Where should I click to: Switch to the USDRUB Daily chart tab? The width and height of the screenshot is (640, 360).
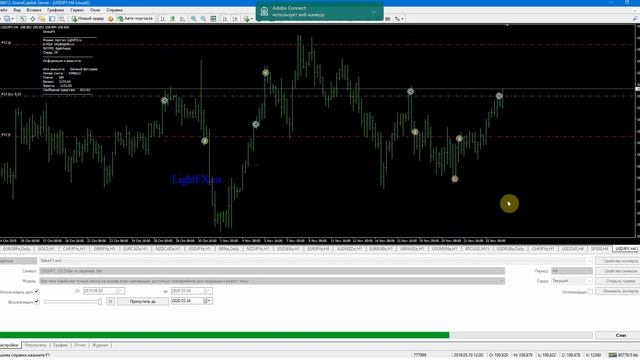[x=510, y=249]
